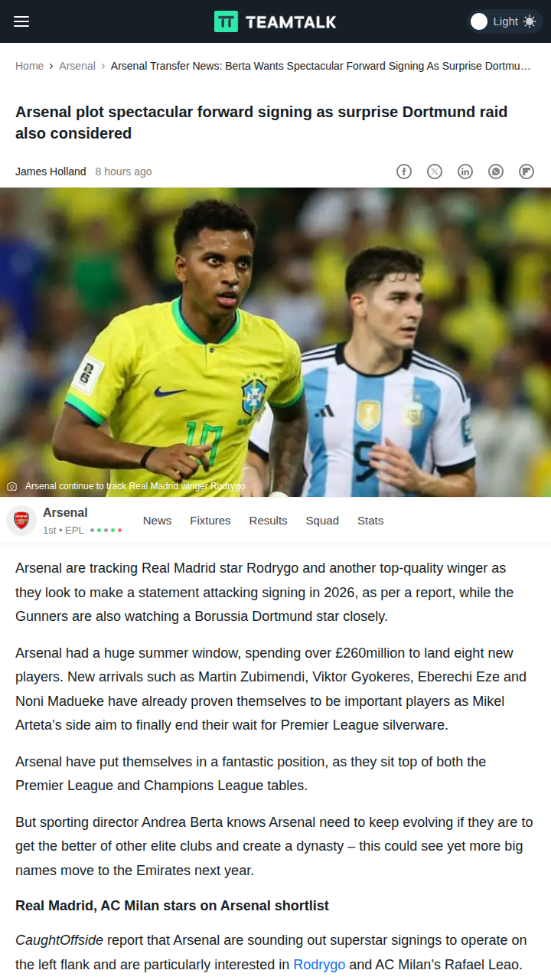Open author James Holland's page
551x980 pixels.
click(x=51, y=171)
